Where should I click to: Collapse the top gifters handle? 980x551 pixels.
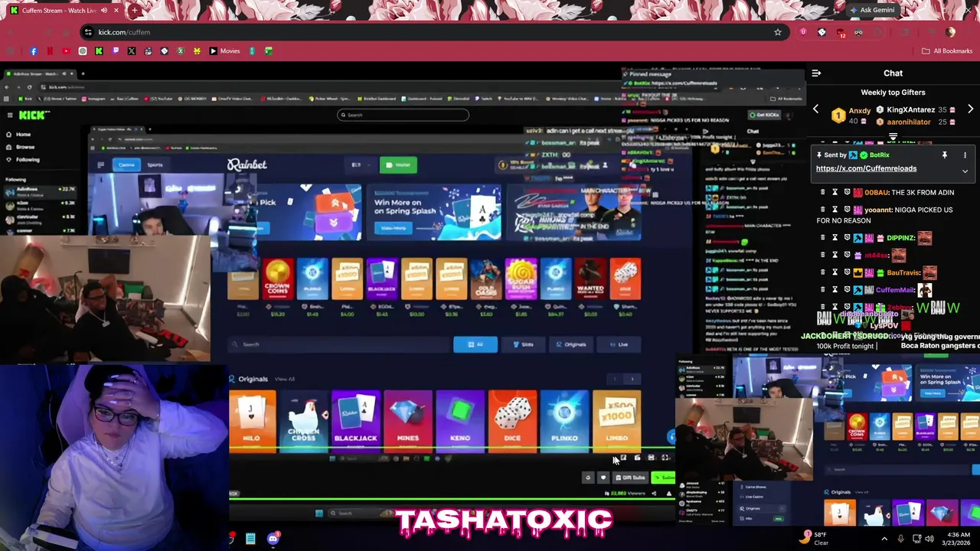pyautogui.click(x=893, y=137)
